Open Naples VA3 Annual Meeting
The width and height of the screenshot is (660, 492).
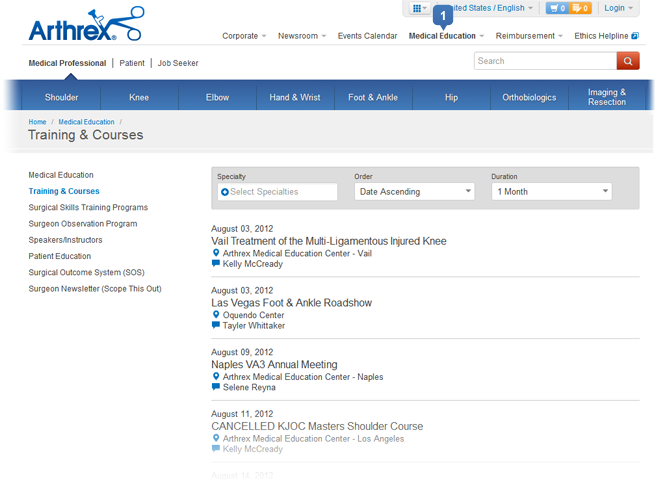[274, 364]
